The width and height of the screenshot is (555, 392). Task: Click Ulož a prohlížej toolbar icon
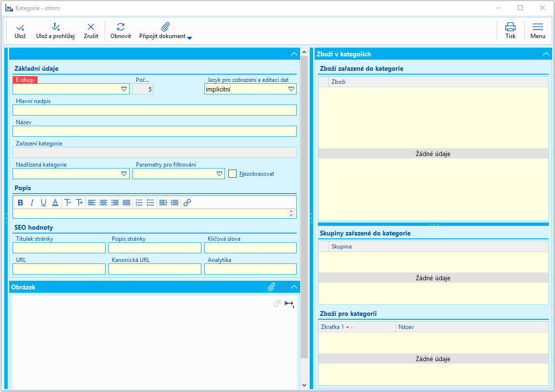(55, 27)
